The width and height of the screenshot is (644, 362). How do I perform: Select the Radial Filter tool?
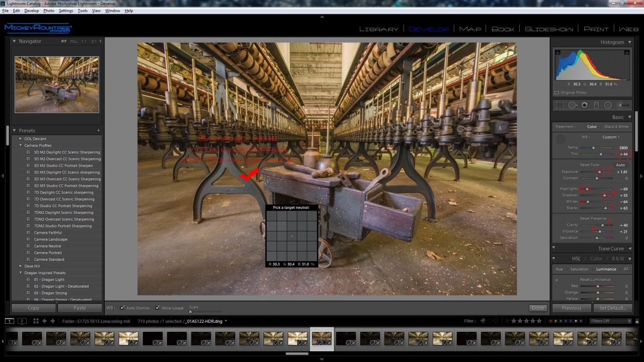coord(608,105)
